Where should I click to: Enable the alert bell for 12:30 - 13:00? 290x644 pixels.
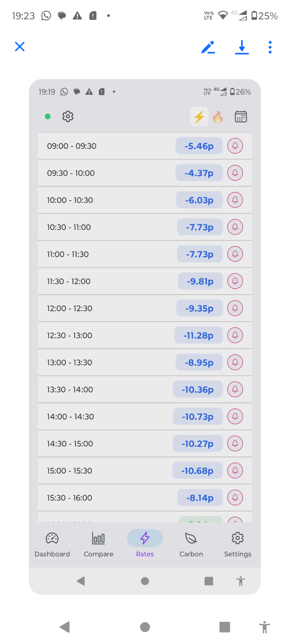point(235,335)
